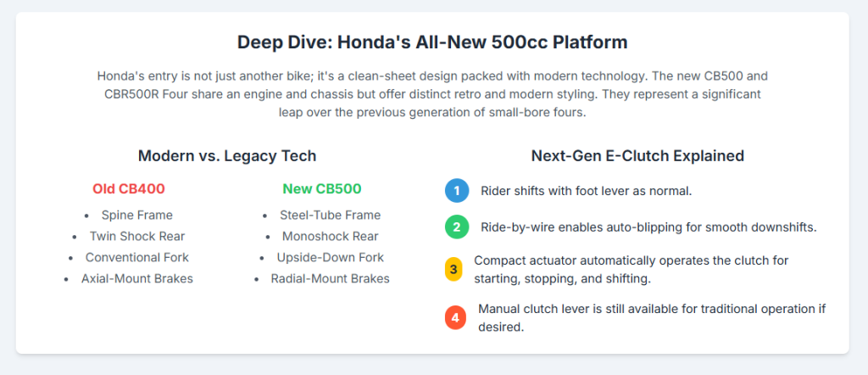868x375 pixels.
Task: Click the Deep Dive main title
Action: pyautogui.click(x=431, y=42)
